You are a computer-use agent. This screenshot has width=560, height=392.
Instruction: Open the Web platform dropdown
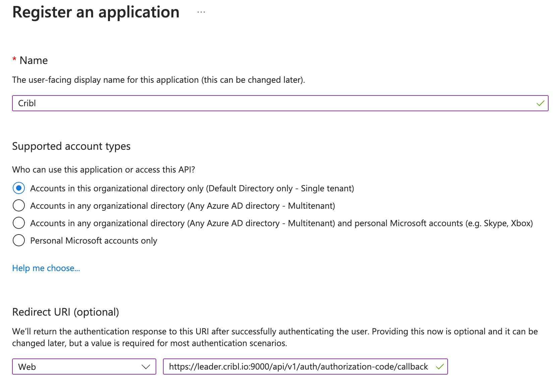pos(84,367)
